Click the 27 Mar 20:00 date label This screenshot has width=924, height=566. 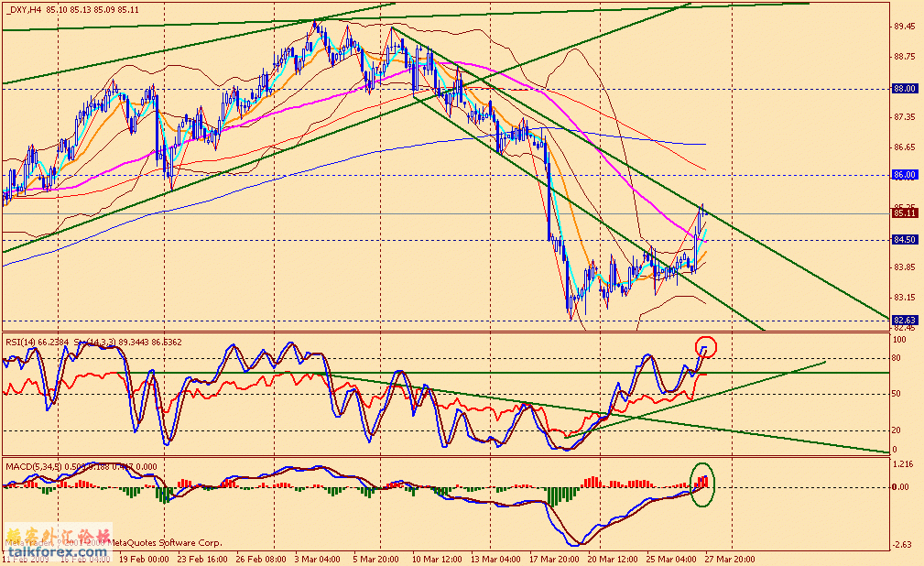(x=730, y=559)
